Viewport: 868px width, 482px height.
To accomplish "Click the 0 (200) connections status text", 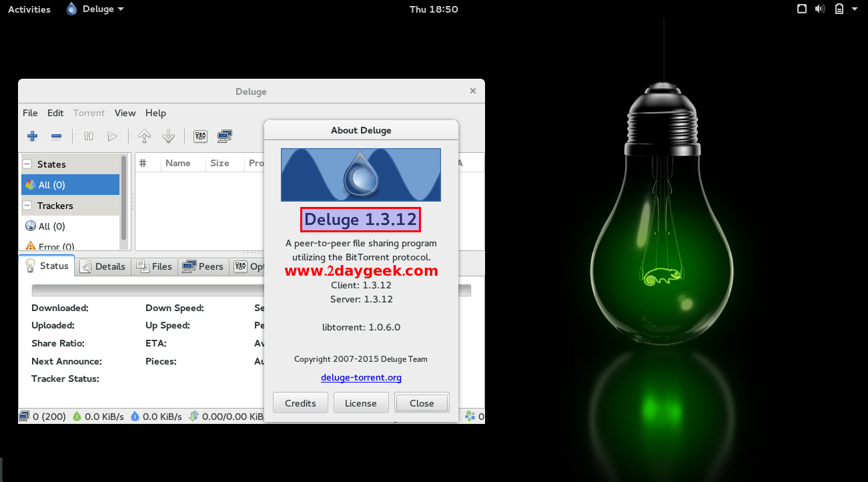I will (49, 417).
